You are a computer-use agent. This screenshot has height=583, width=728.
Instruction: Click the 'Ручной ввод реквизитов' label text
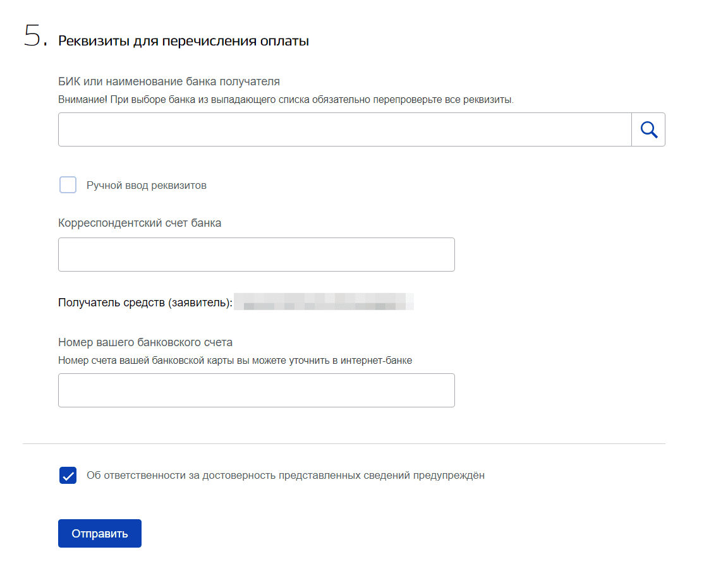pyautogui.click(x=146, y=186)
